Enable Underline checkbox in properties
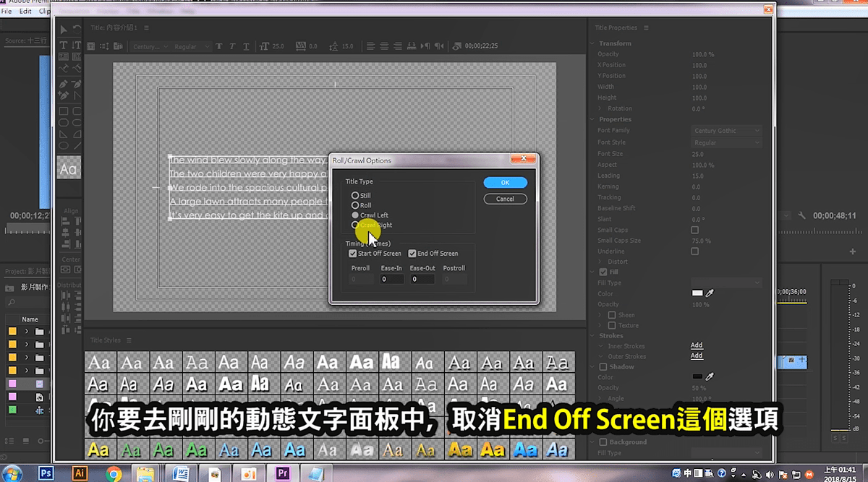 point(694,251)
